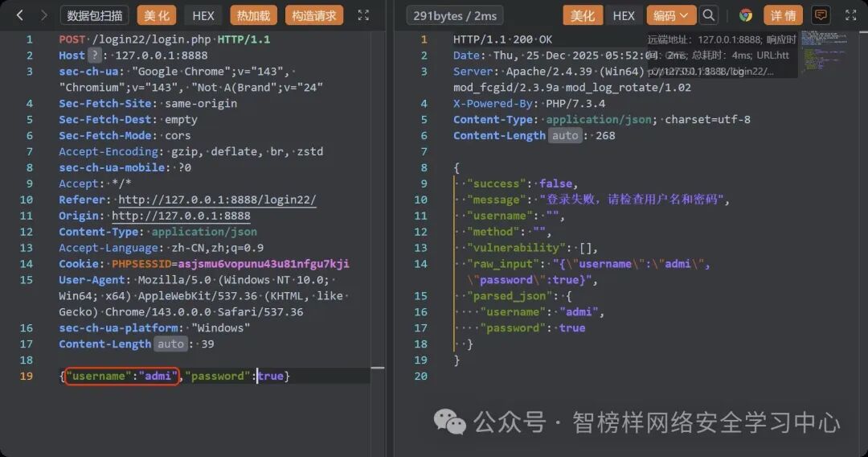
Task: Click the "parsed_json" key line
Action: coord(518,296)
